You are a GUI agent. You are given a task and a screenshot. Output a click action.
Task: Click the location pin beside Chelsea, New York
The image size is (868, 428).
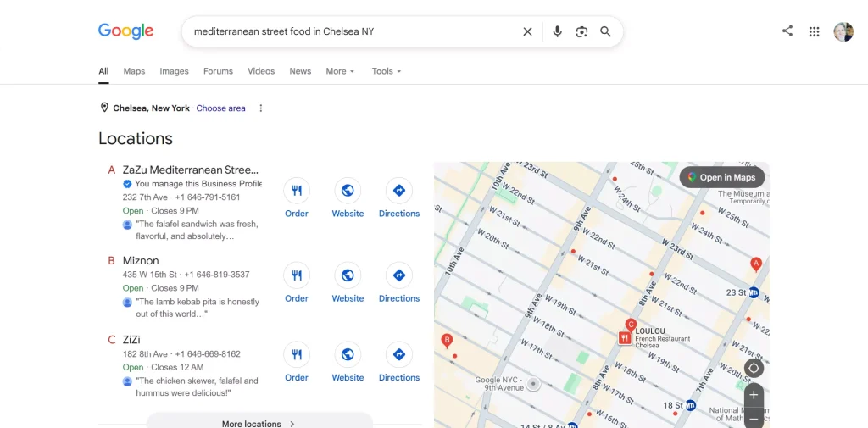[x=104, y=108]
